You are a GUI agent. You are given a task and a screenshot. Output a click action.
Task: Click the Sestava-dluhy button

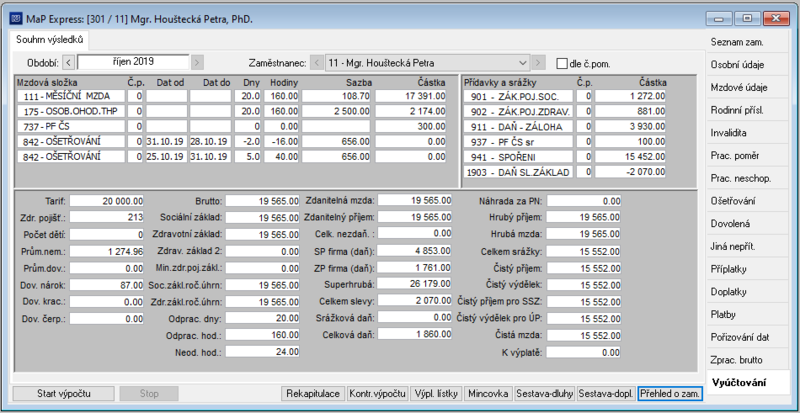tap(545, 394)
